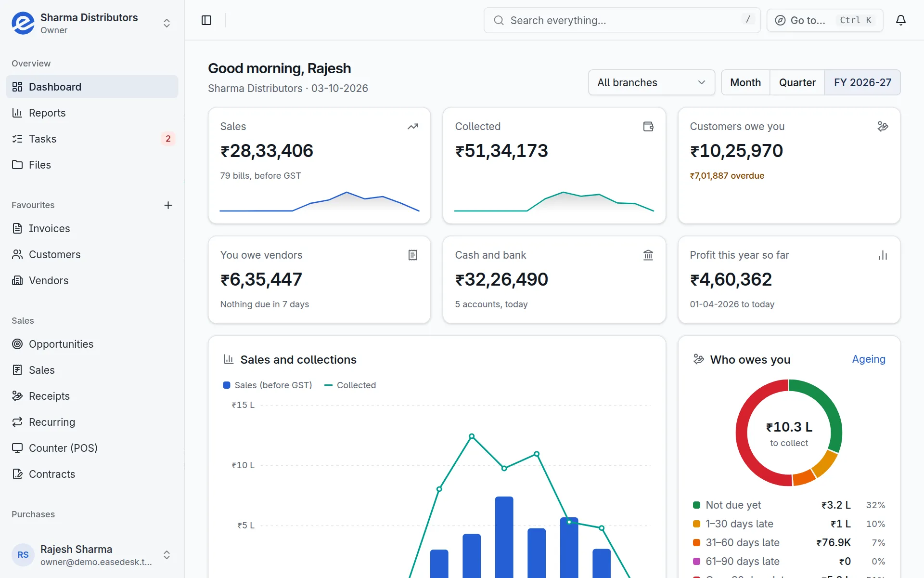The width and height of the screenshot is (924, 578).
Task: Click the You owe vendors receipt icon
Action: coord(413,255)
